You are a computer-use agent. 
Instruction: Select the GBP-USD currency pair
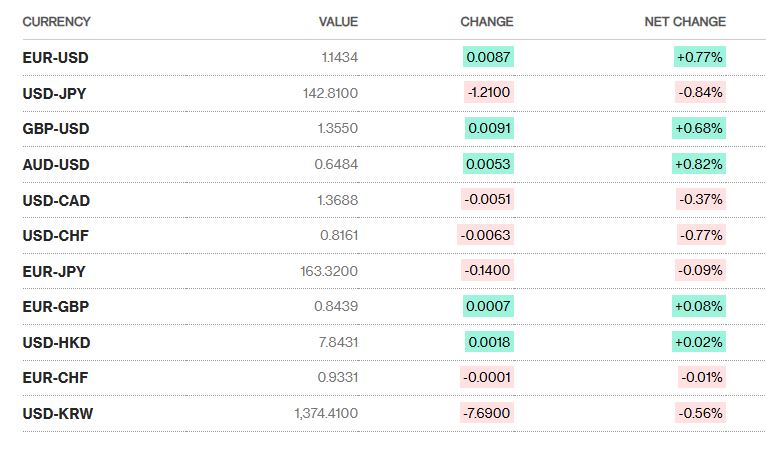(x=55, y=129)
